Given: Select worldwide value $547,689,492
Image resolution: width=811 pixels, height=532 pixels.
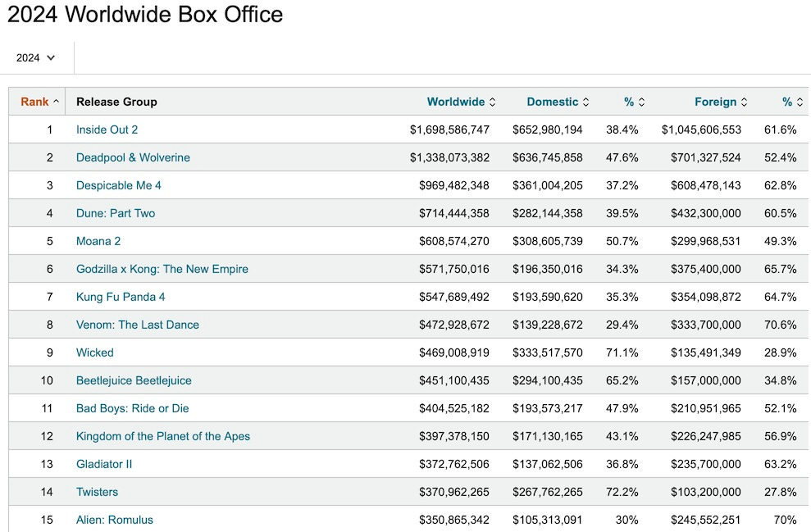Looking at the screenshot, I should tap(453, 298).
